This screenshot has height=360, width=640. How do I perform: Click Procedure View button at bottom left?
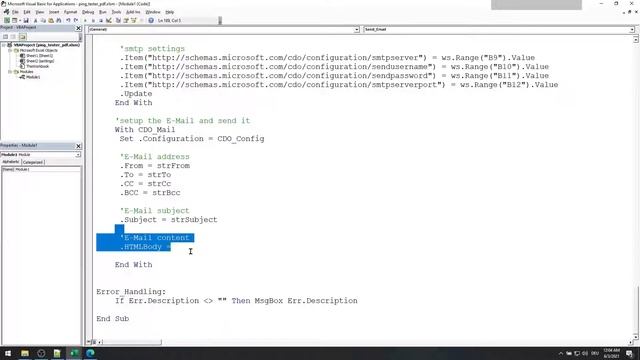[x=89, y=342]
